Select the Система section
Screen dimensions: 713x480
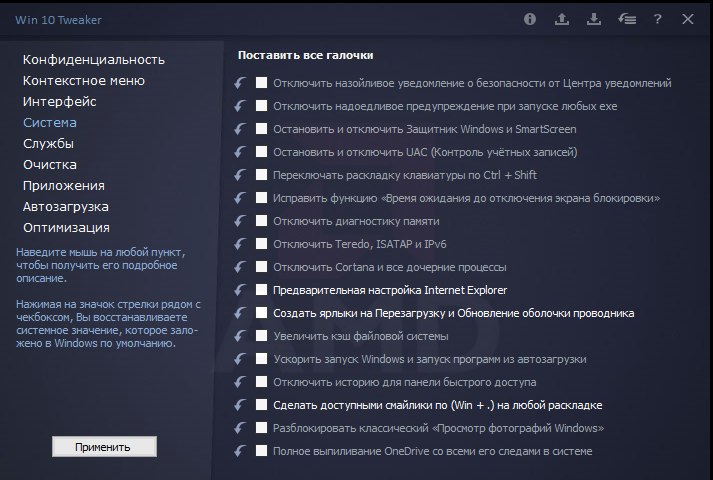click(x=50, y=122)
